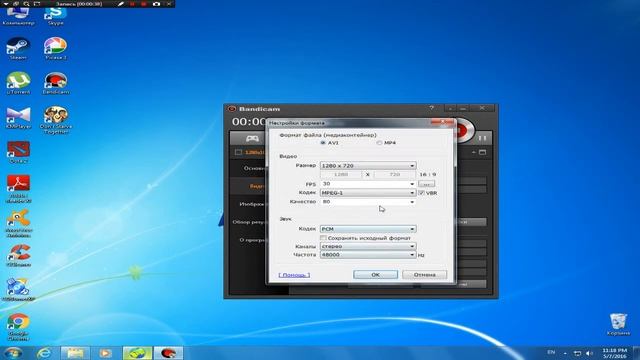Image resolution: width=640 pixels, height=360 pixels.
Task: Click the Bandicam pause button
Action: [482, 138]
